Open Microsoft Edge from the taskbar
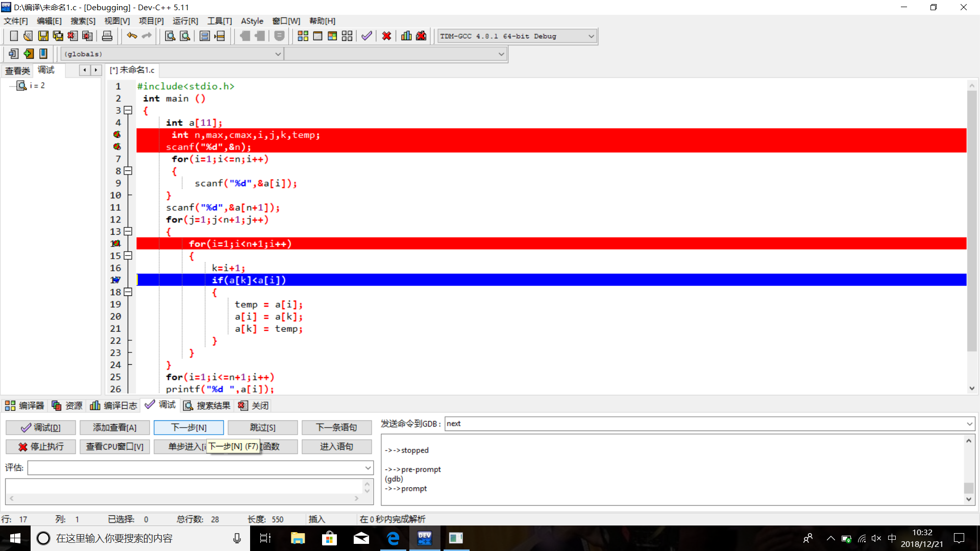 coord(393,538)
